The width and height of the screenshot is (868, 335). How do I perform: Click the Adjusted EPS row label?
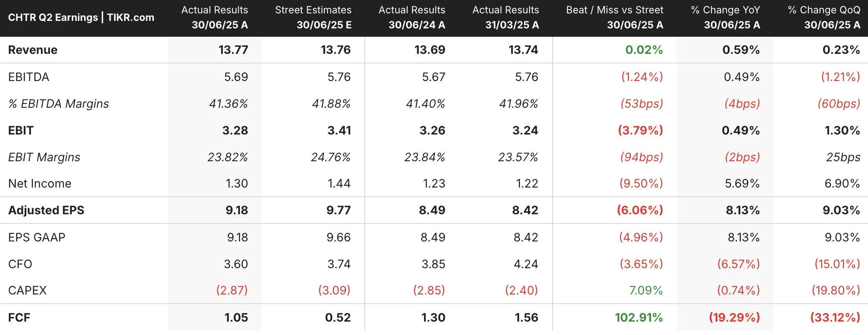coord(46,210)
